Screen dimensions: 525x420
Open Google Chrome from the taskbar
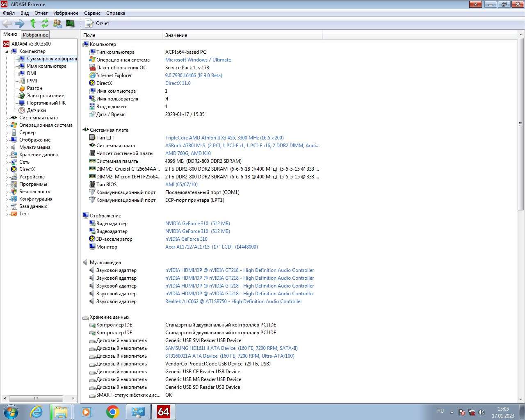coord(112,411)
